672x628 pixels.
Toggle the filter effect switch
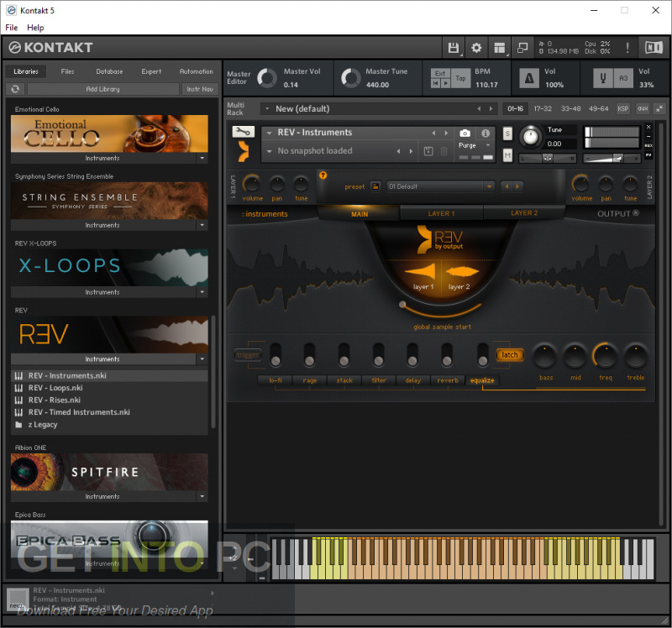point(379,354)
